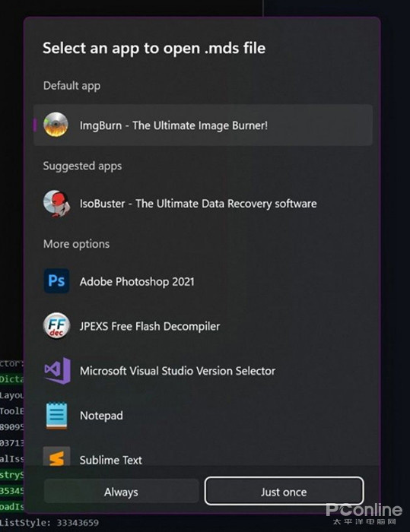Viewport: 410px width, 532px height.
Task: Pick Adobe Photoshop 2021 from the list
Action: click(203, 281)
